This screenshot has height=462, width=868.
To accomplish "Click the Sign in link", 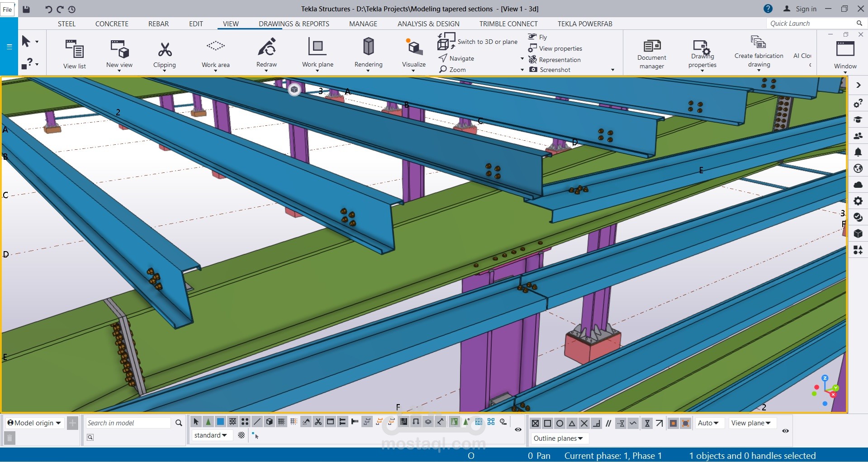I will click(806, 9).
